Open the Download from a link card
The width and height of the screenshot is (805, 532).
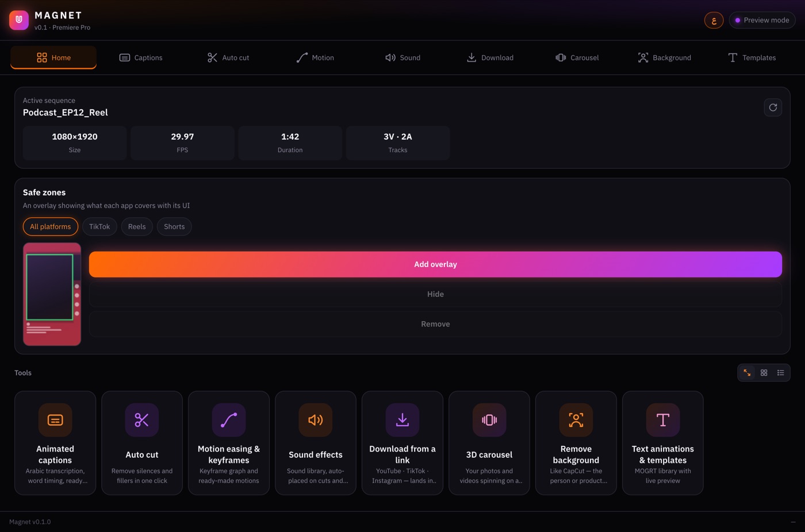(402, 443)
